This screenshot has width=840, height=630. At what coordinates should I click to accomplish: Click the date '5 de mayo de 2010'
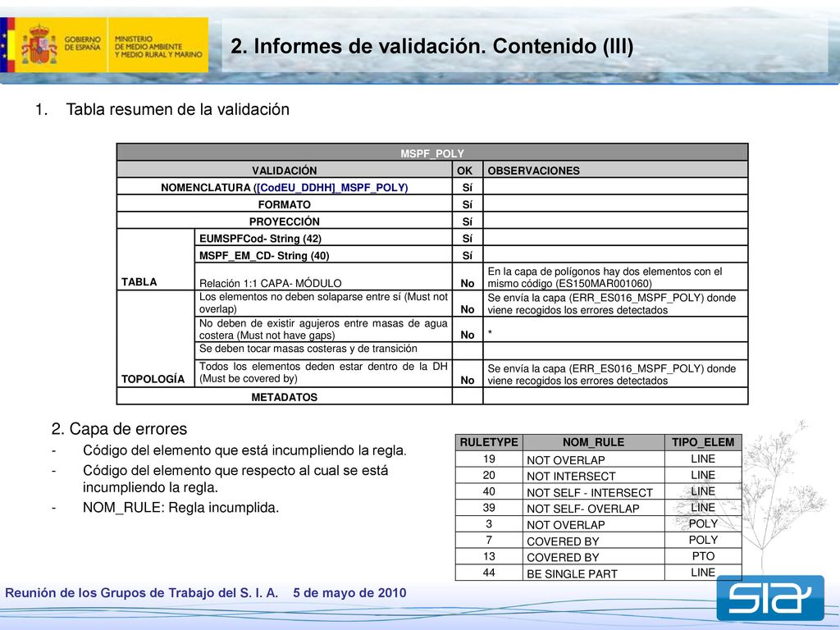click(x=349, y=593)
